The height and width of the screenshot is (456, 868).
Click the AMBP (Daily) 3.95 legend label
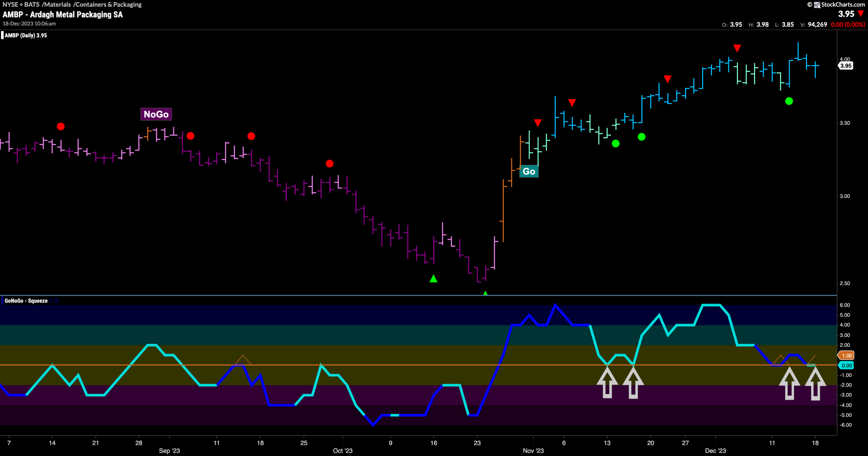(26, 35)
